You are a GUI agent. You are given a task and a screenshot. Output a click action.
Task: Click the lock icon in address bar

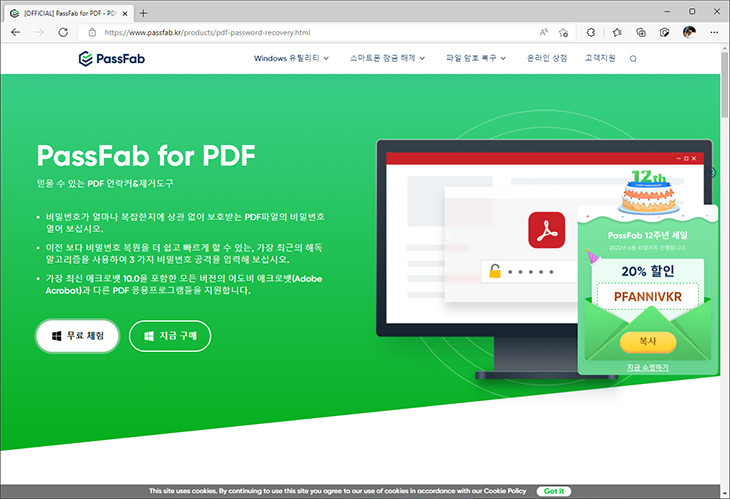tap(92, 32)
